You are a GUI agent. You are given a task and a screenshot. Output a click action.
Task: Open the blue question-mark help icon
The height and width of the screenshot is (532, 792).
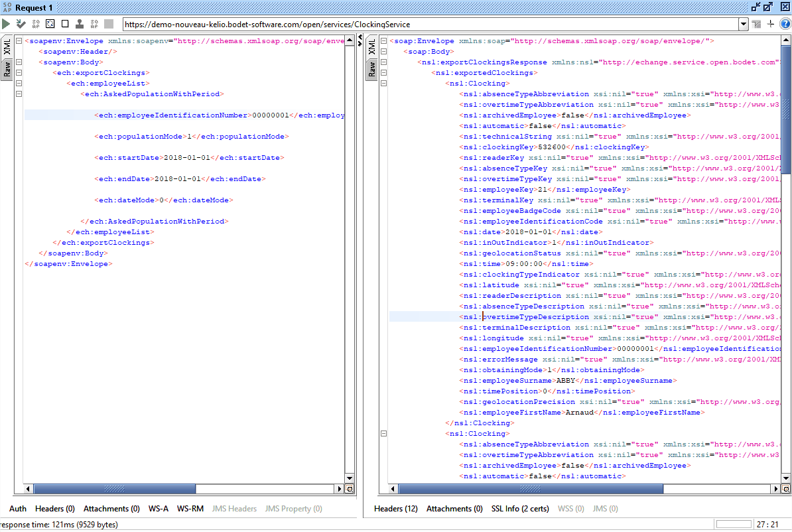pos(785,24)
